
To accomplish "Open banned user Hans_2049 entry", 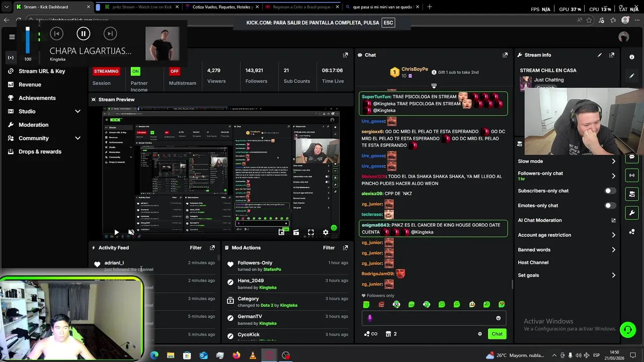I will [x=251, y=281].
